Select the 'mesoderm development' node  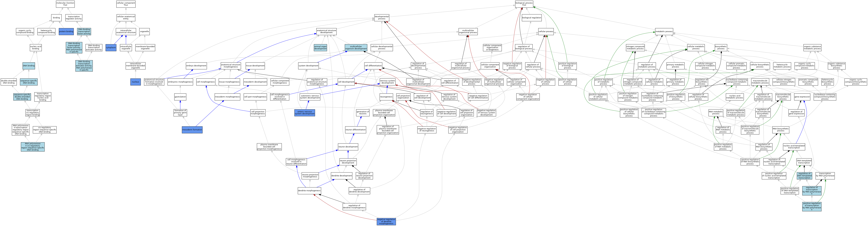tap(255, 82)
